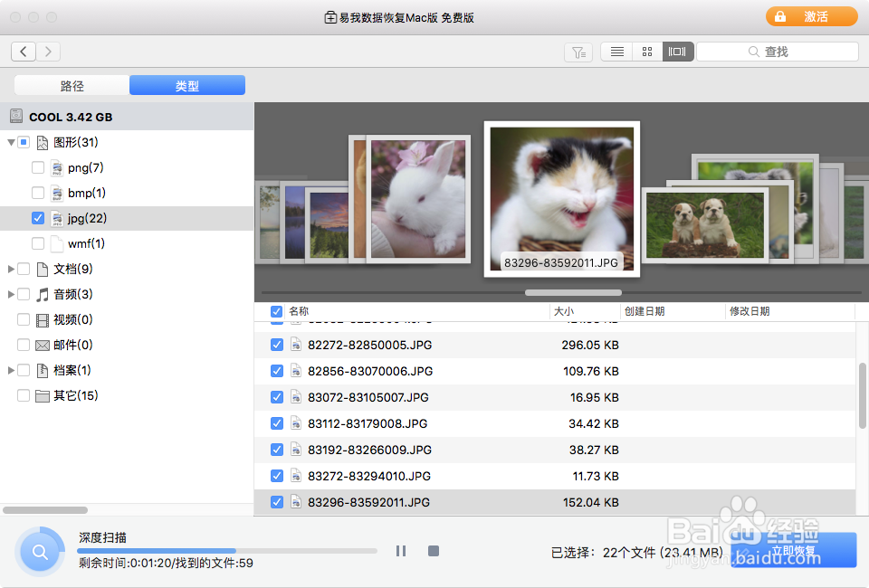The width and height of the screenshot is (869, 588).
Task: Toggle the select-all checkbox in the name column
Action: (276, 311)
